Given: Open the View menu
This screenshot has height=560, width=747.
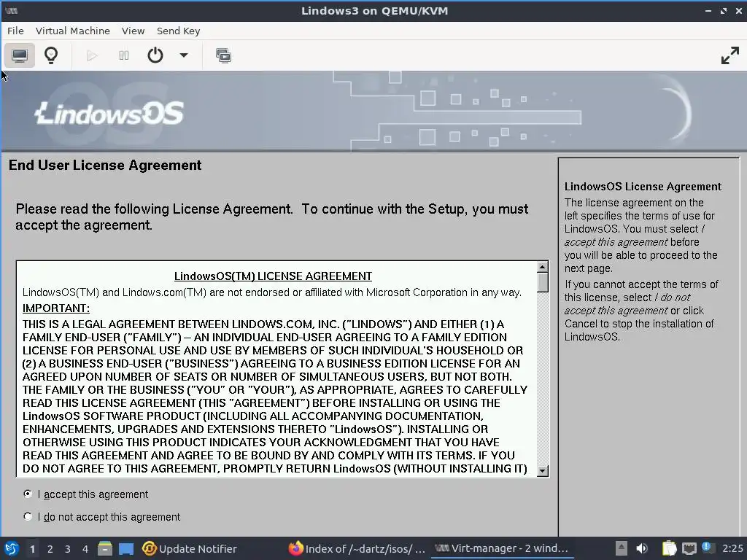Looking at the screenshot, I should tap(133, 31).
